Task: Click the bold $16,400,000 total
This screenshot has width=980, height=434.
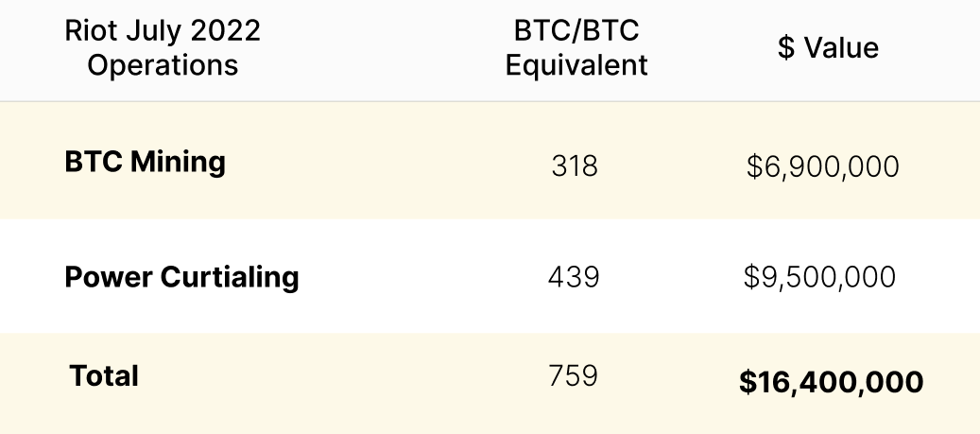Action: point(831,382)
